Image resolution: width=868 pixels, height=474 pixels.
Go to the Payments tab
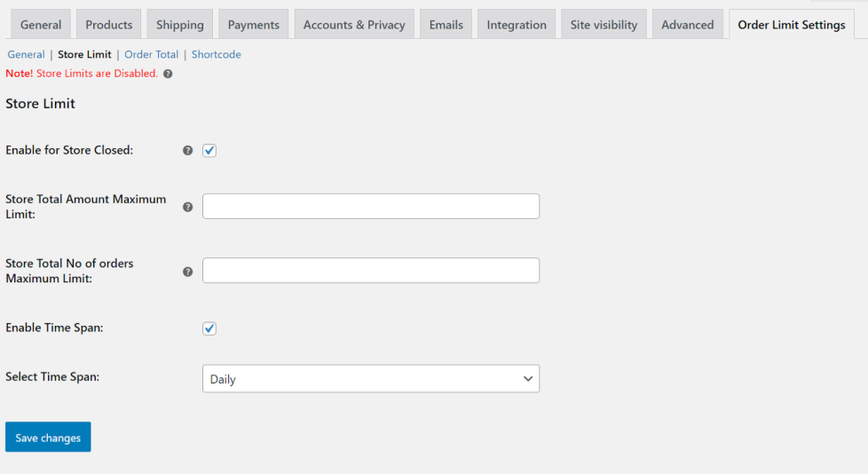(254, 25)
